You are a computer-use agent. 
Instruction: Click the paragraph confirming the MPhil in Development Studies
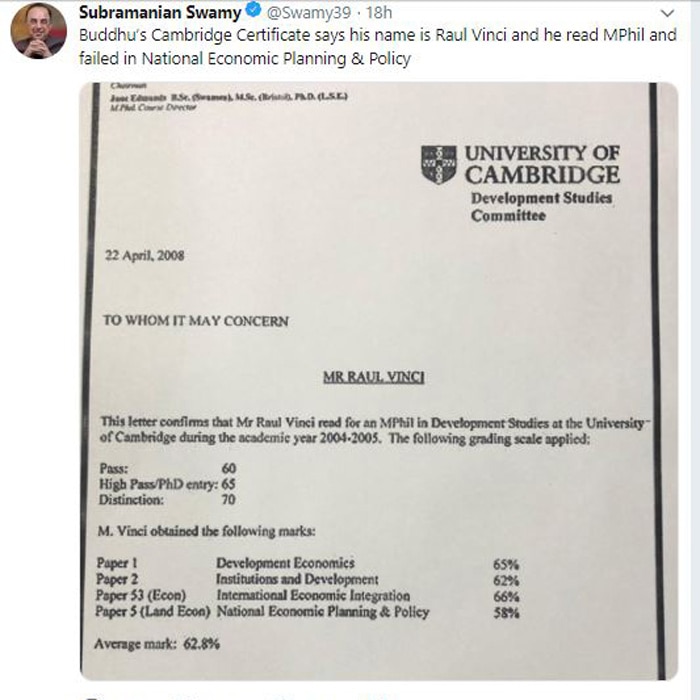point(373,430)
